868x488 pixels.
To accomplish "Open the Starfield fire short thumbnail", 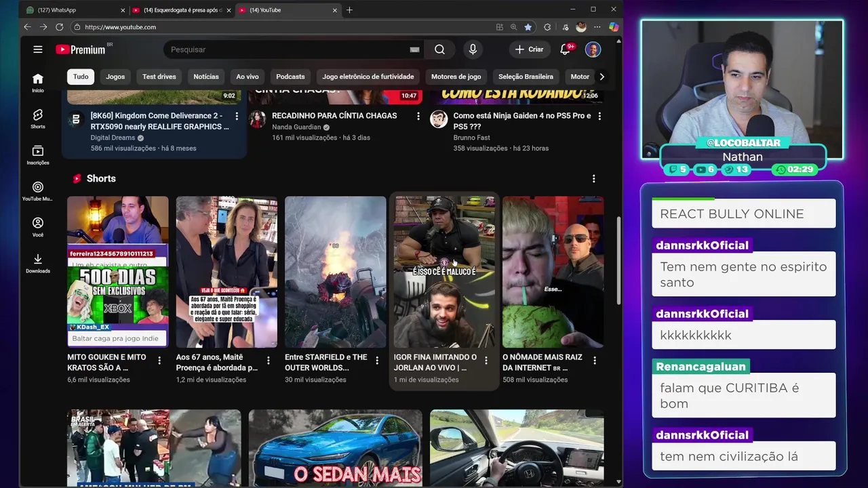I will pos(336,272).
